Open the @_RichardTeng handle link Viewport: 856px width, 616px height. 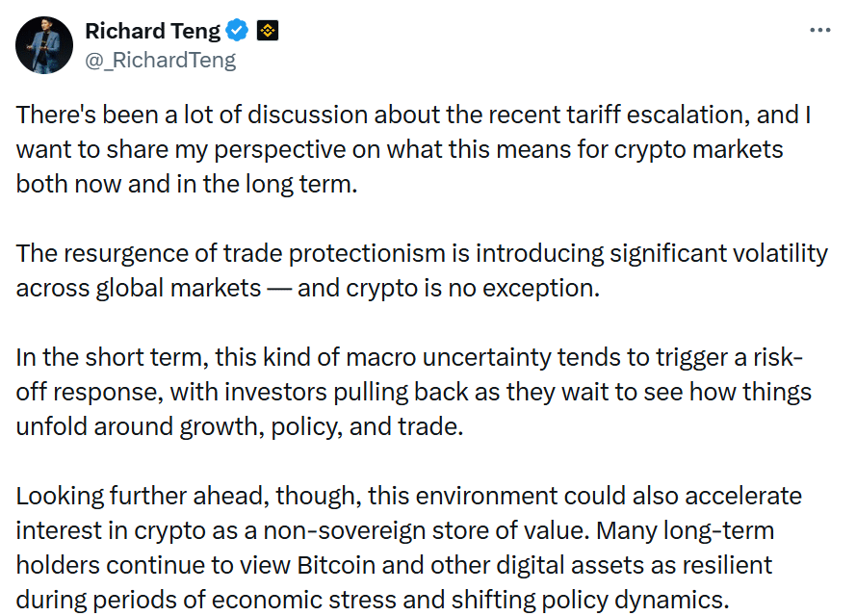tap(161, 60)
